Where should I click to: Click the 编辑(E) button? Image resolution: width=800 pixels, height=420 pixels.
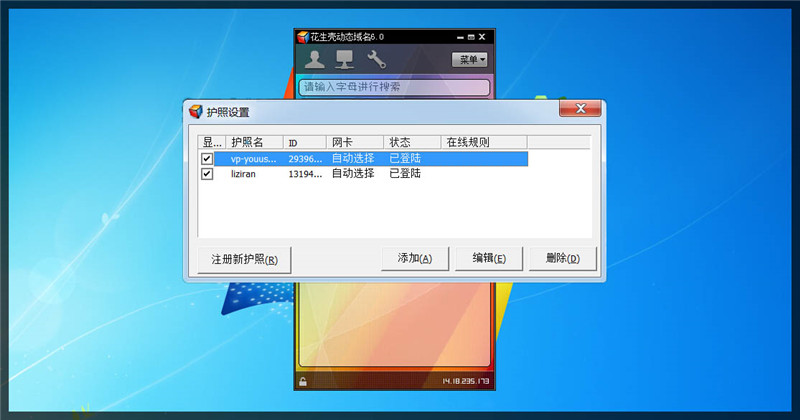tap(489, 259)
